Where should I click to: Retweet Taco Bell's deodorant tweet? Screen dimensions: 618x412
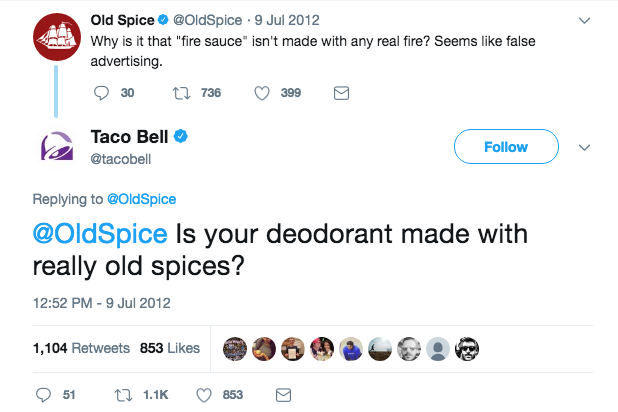[127, 395]
